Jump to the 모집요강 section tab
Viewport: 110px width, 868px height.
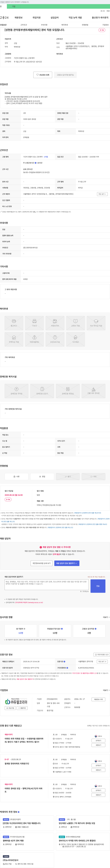pos(3,25)
